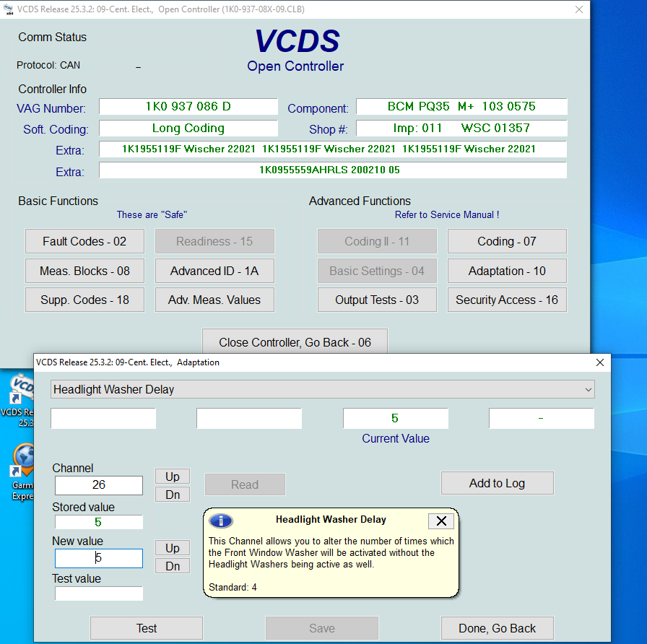The image size is (647, 644).
Task: Decrease channel number with Dn button
Action: (173, 495)
